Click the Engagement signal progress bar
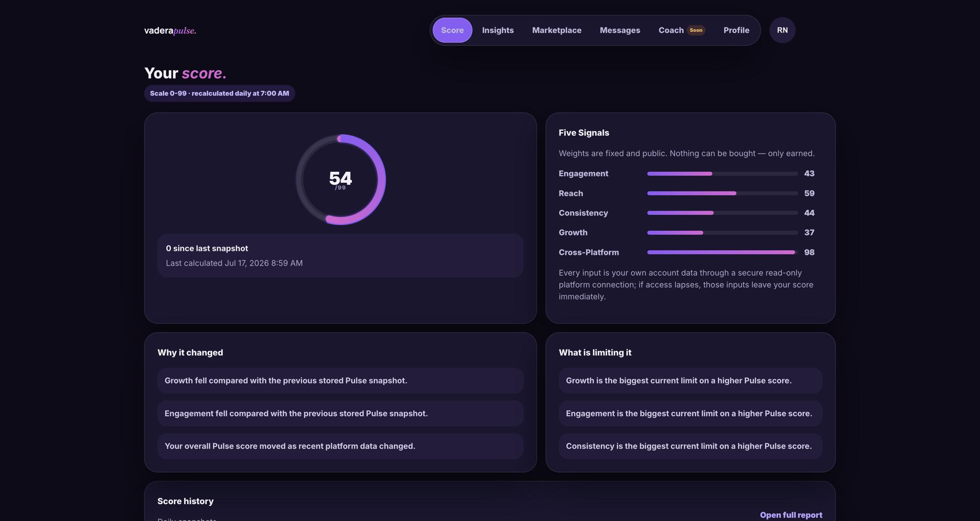Viewport: 980px width, 521px height. [722, 174]
